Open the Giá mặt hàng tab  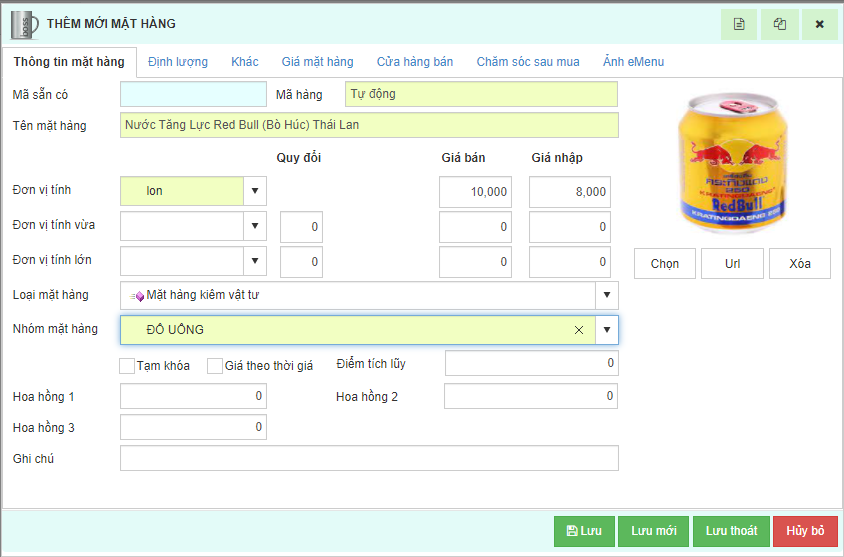(x=318, y=62)
